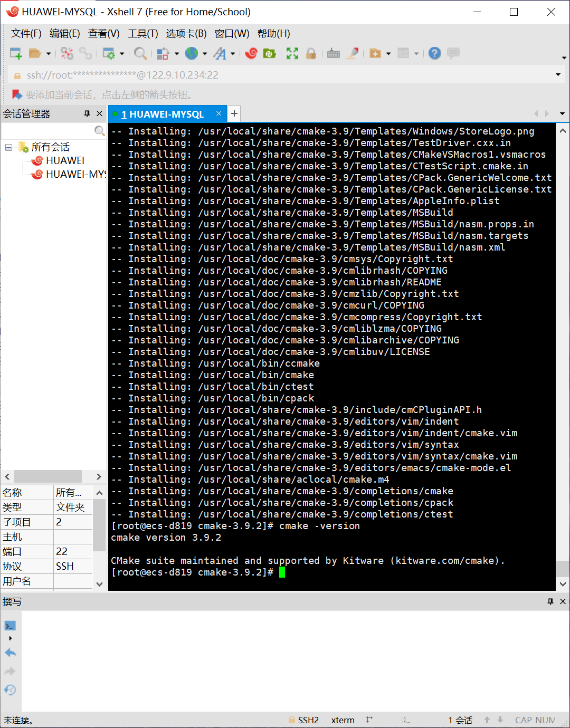Open the 窗口(W) menu
Viewport: 570px width, 728px height.
[x=232, y=33]
